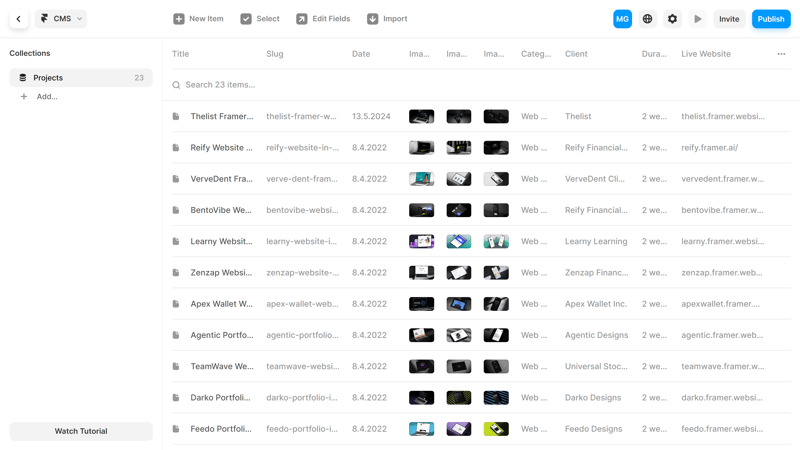
Task: Click the Categ... column header
Action: [536, 54]
